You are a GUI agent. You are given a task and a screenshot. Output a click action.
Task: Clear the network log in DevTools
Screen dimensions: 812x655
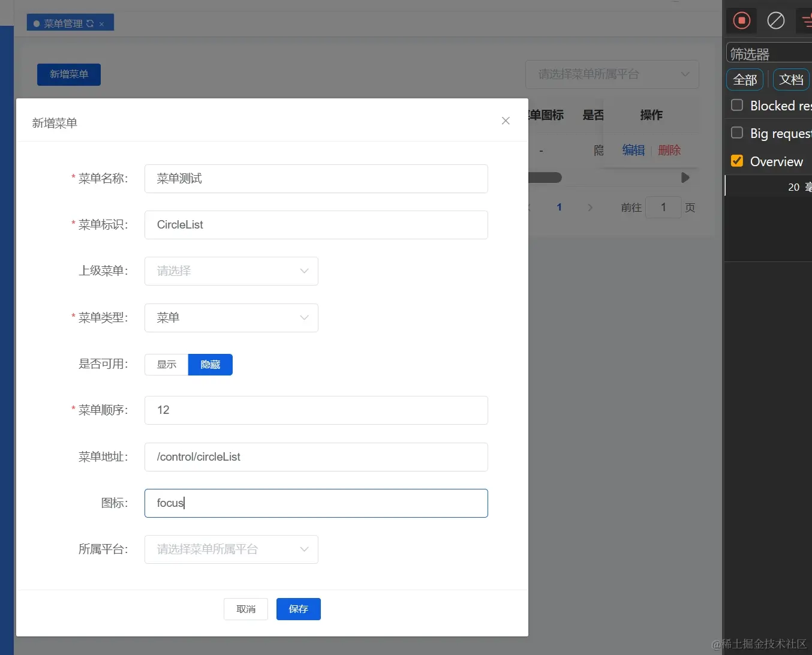pos(775,20)
